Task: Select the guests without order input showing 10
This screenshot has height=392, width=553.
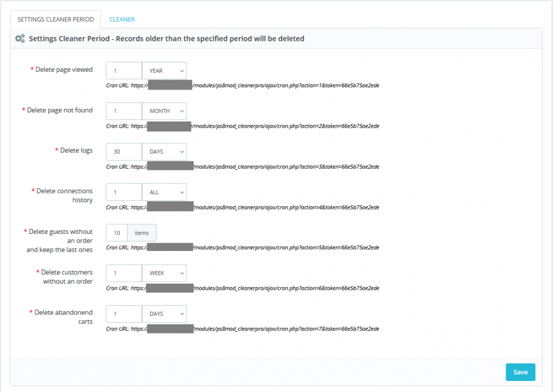Action: tap(116, 232)
